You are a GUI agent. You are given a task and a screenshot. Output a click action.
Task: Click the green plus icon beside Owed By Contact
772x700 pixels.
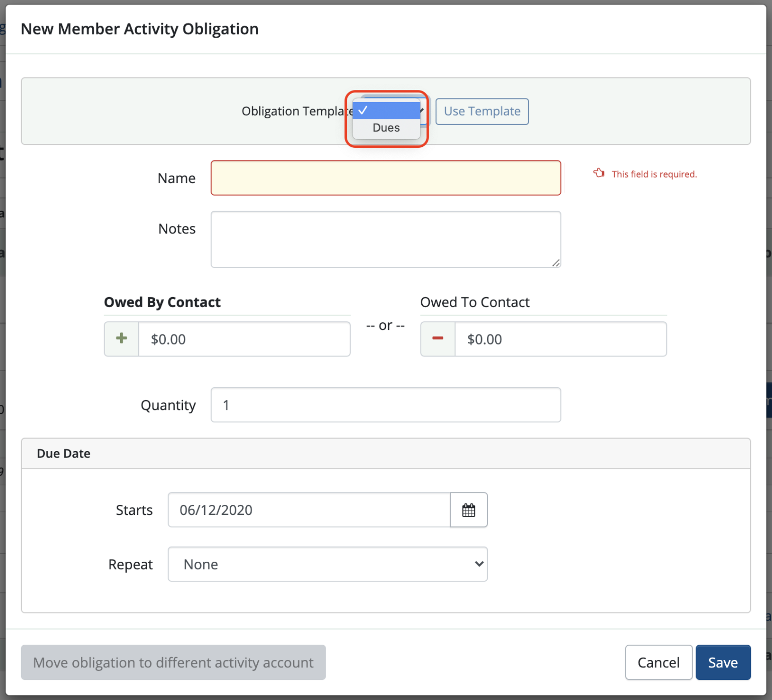point(121,339)
